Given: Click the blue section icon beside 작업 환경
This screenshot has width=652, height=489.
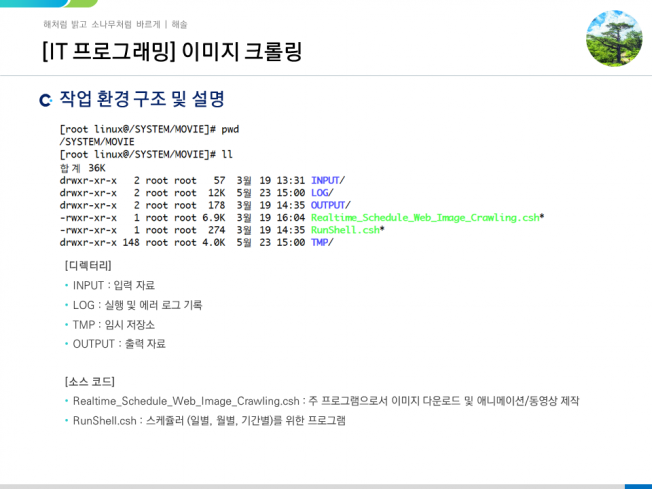Looking at the screenshot, I should (x=45, y=100).
